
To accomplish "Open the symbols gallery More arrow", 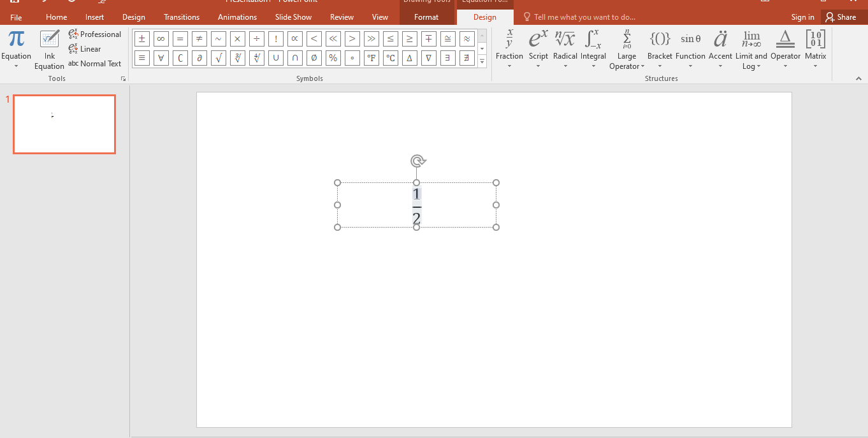I will tap(482, 62).
